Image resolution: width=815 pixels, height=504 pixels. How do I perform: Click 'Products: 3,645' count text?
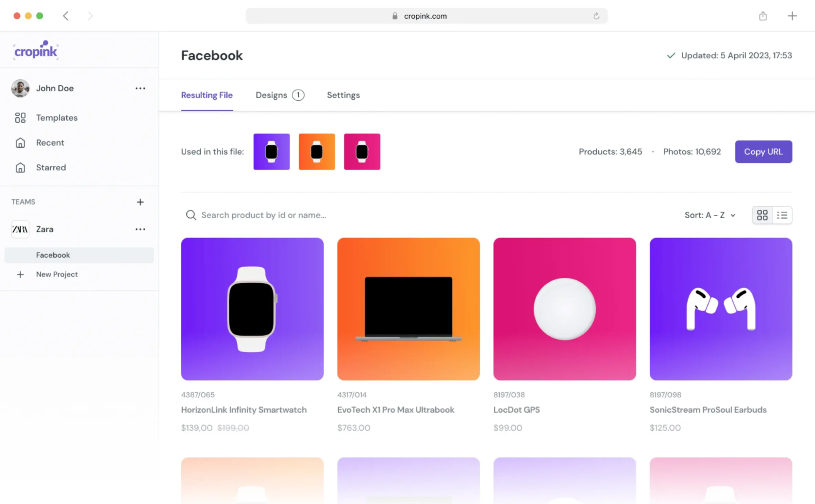click(610, 152)
